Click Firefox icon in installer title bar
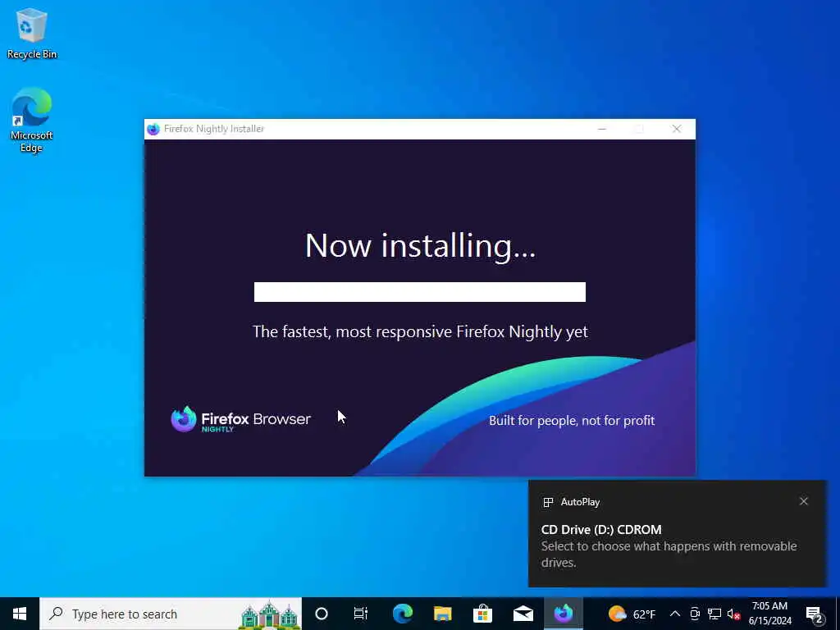840x630 pixels. point(153,129)
